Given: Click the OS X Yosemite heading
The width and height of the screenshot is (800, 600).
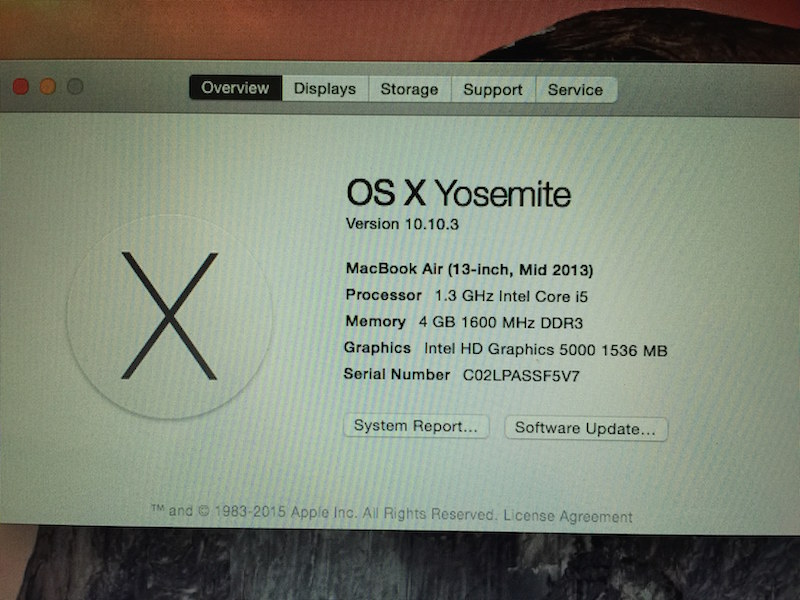Looking at the screenshot, I should [x=458, y=193].
